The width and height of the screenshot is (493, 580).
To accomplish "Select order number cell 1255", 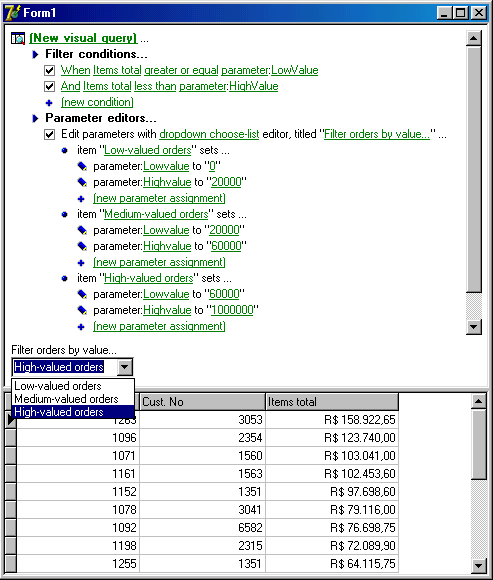I will click(x=78, y=564).
